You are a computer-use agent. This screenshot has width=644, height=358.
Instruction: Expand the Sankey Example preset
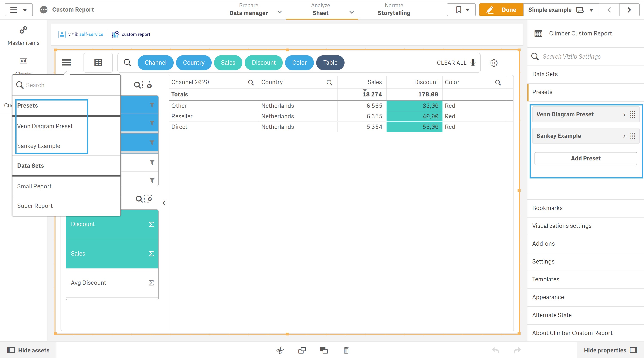coord(624,136)
